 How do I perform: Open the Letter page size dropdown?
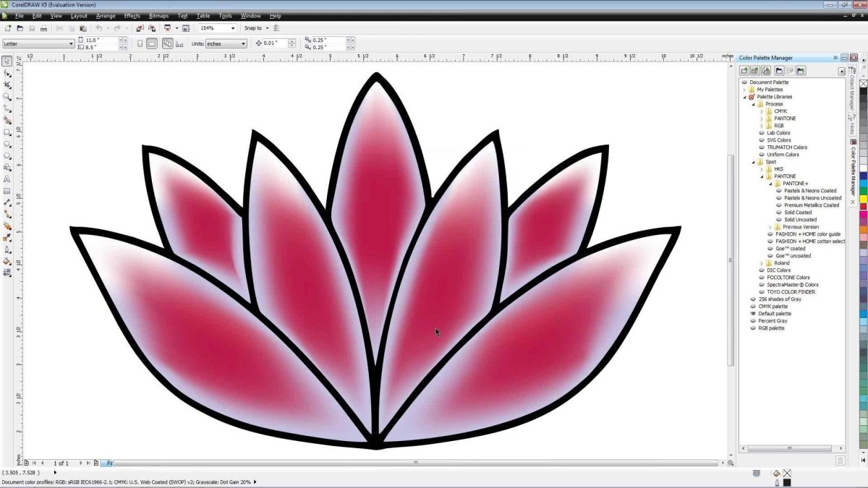coord(70,43)
